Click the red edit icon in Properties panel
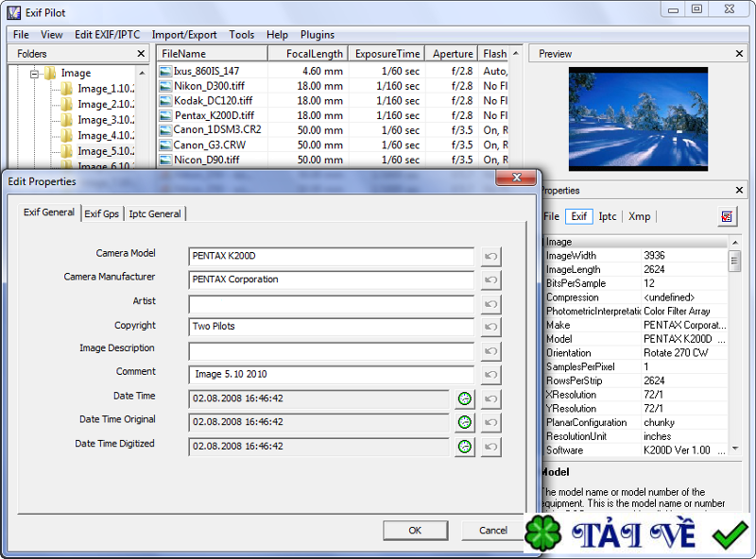 click(727, 217)
